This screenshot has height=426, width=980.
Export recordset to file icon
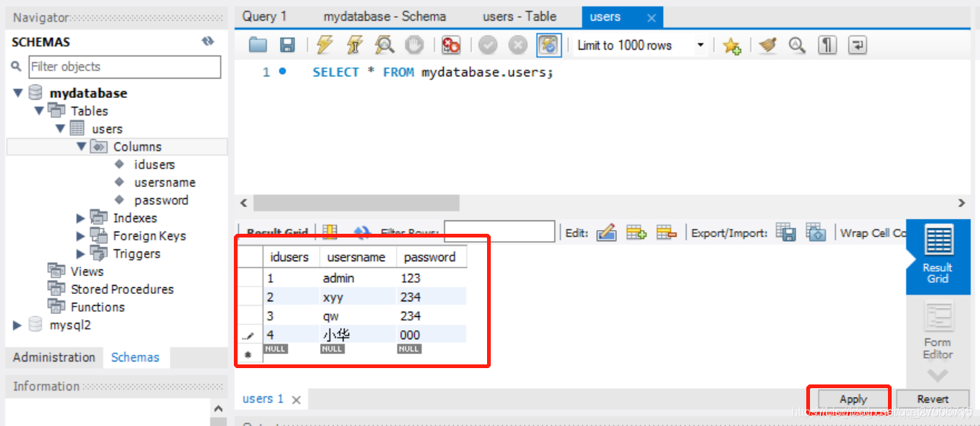coord(785,232)
